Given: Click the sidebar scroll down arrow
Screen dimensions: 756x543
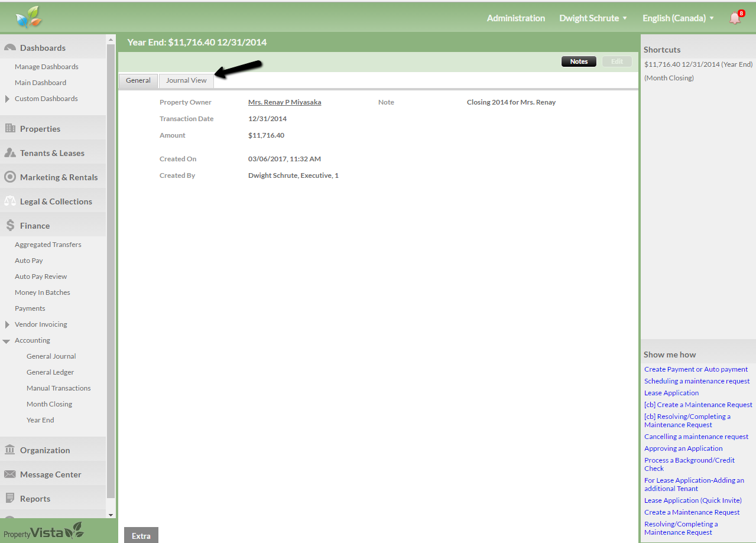Looking at the screenshot, I should (x=111, y=515).
